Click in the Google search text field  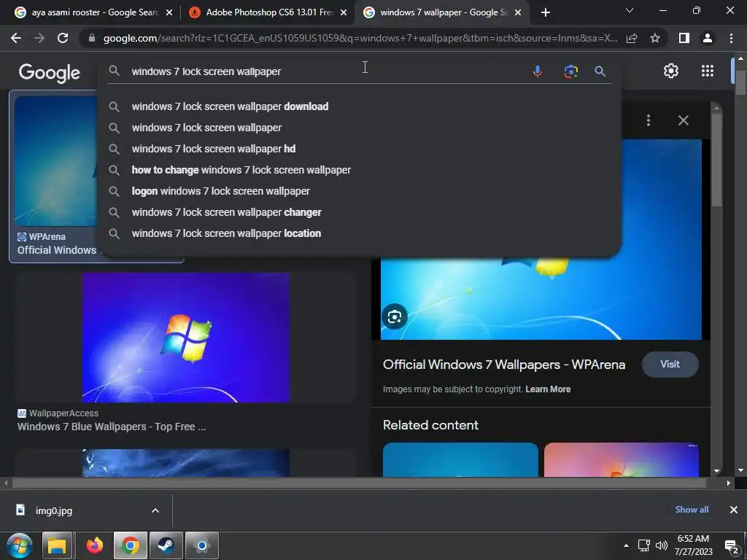coord(324,71)
